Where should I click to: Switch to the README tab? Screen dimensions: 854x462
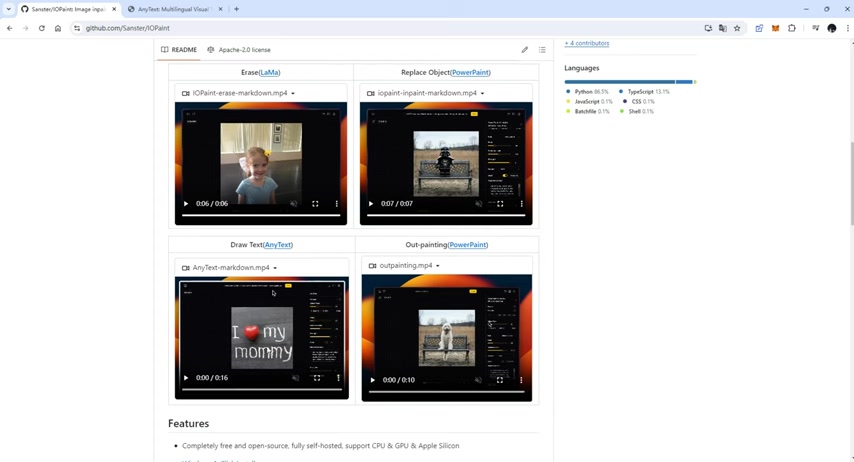[x=179, y=49]
